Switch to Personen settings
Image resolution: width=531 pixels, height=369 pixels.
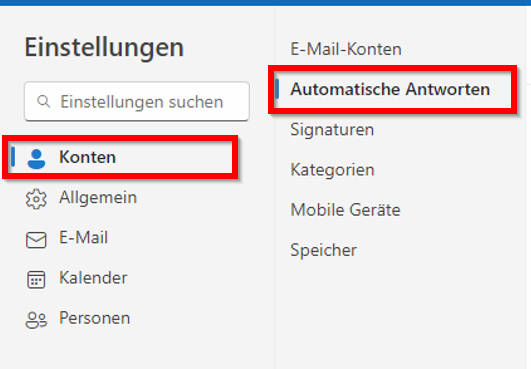[95, 318]
